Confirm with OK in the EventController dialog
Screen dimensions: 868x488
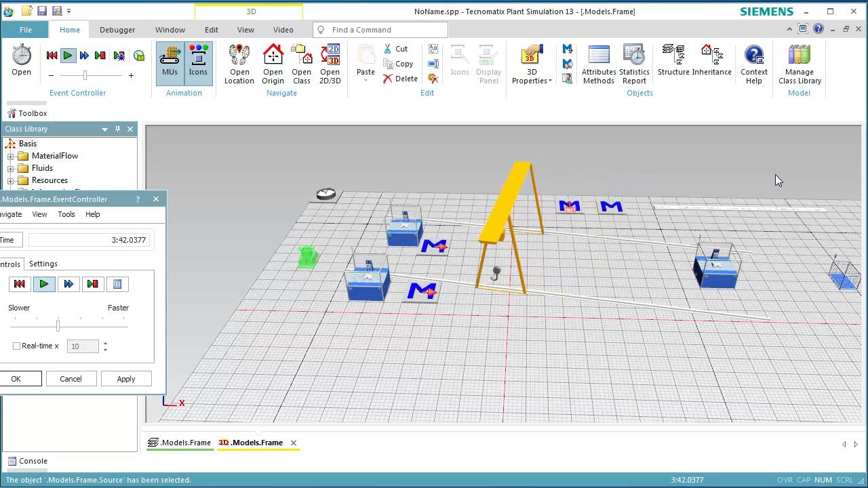pyautogui.click(x=15, y=378)
